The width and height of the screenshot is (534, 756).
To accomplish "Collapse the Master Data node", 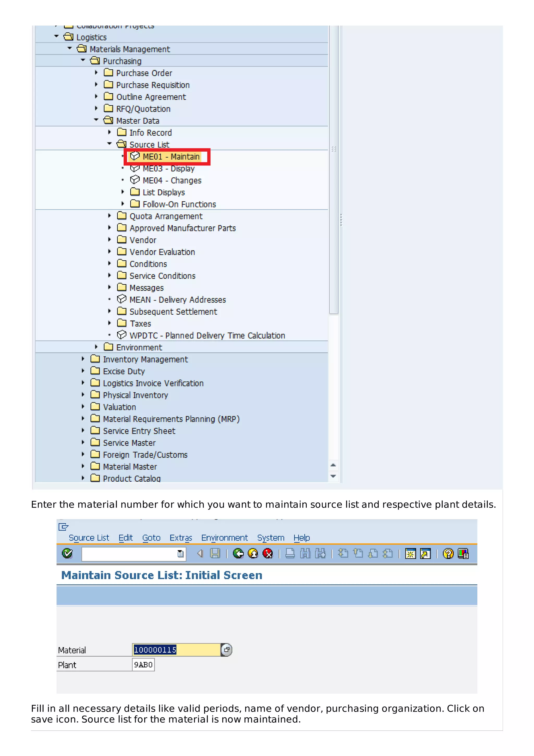I will pos(96,119).
